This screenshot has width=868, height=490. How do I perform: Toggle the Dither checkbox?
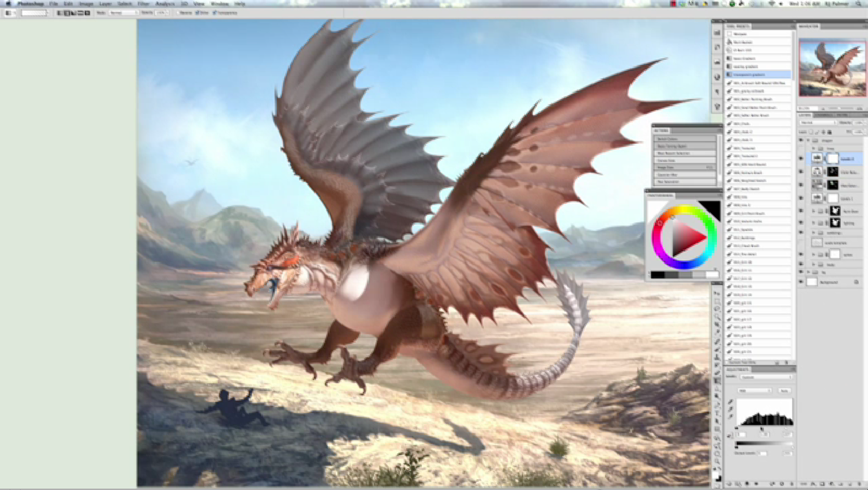(197, 13)
